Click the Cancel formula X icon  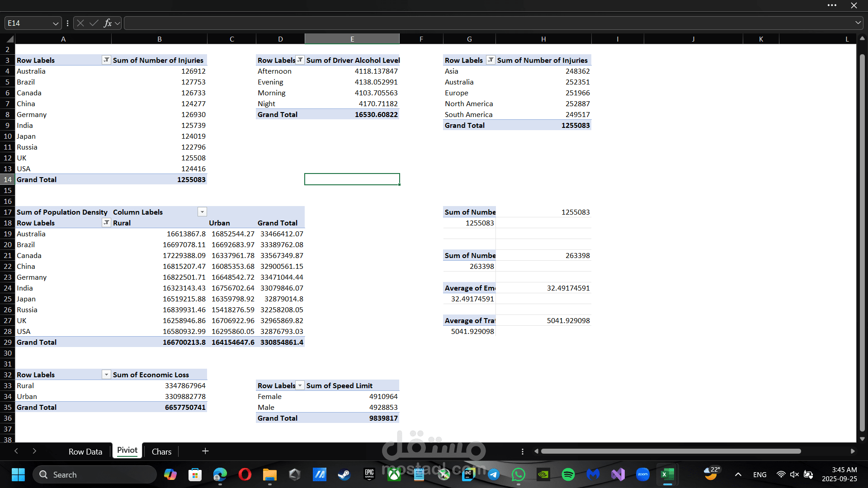(x=80, y=23)
